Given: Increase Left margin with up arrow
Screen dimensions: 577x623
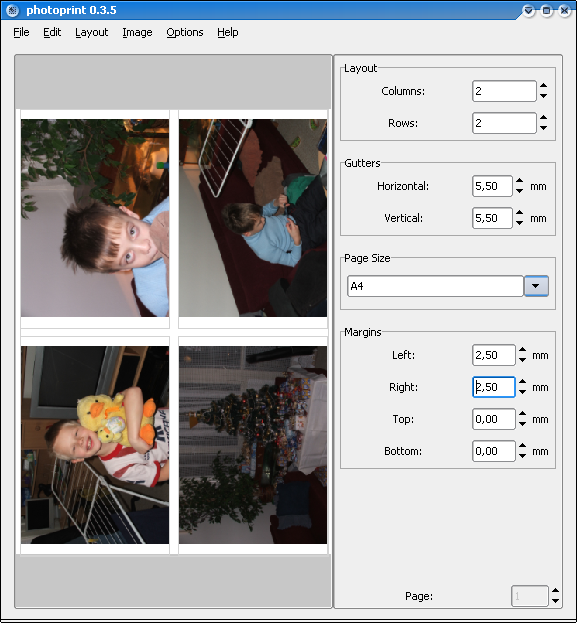Looking at the screenshot, I should (523, 350).
